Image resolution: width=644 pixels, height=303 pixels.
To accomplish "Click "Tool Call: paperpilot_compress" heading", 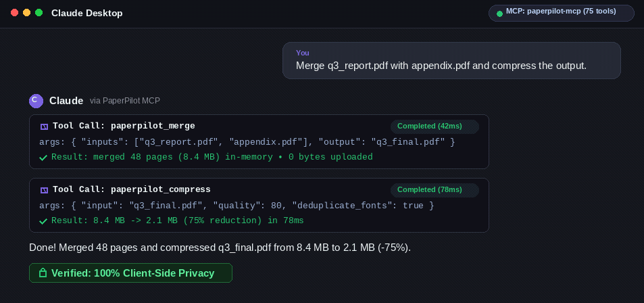I will [x=131, y=189].
